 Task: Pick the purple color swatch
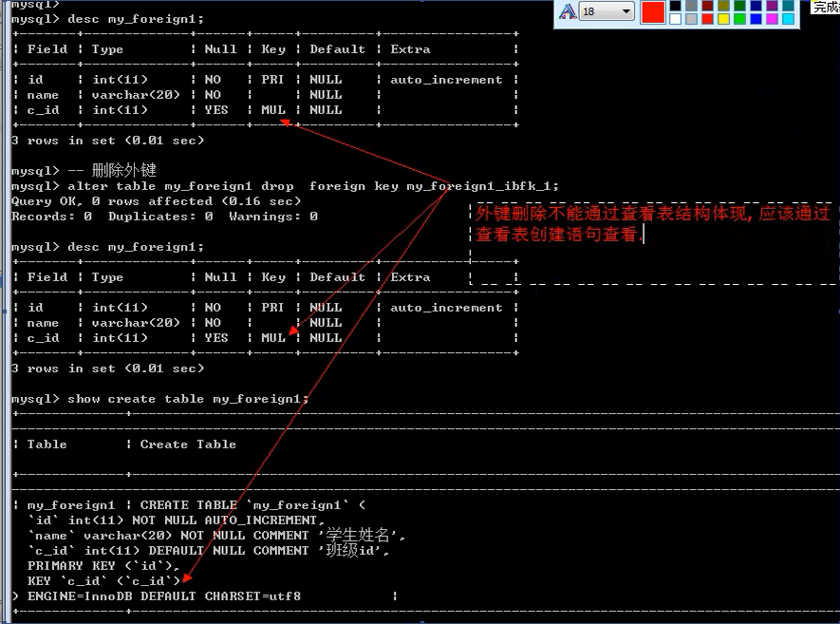772,6
